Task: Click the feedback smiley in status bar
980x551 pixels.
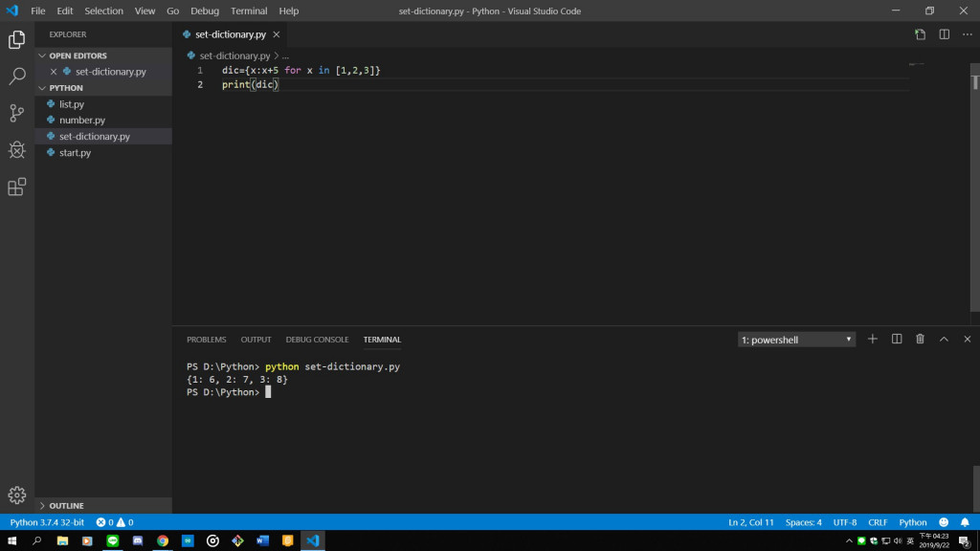Action: click(944, 522)
